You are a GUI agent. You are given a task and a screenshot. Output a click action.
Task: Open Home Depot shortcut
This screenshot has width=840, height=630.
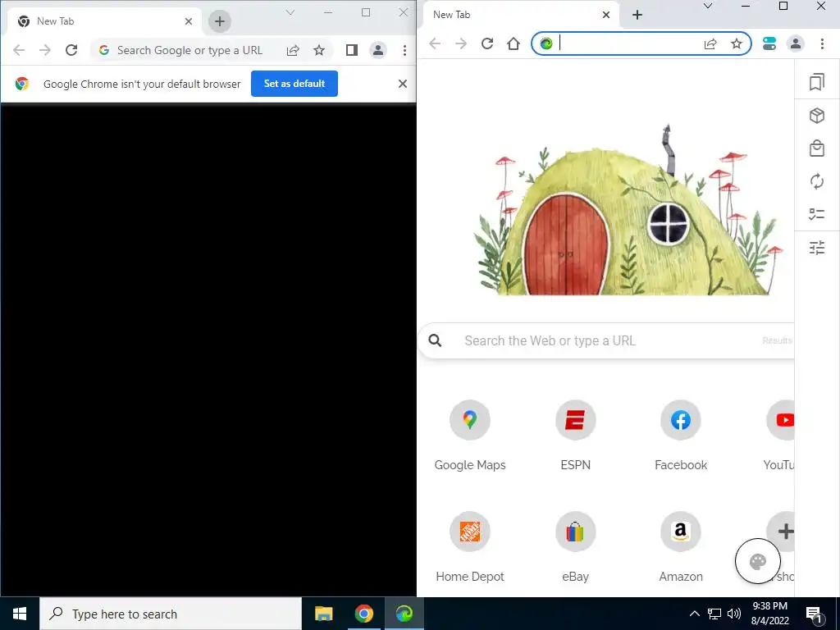470,532
